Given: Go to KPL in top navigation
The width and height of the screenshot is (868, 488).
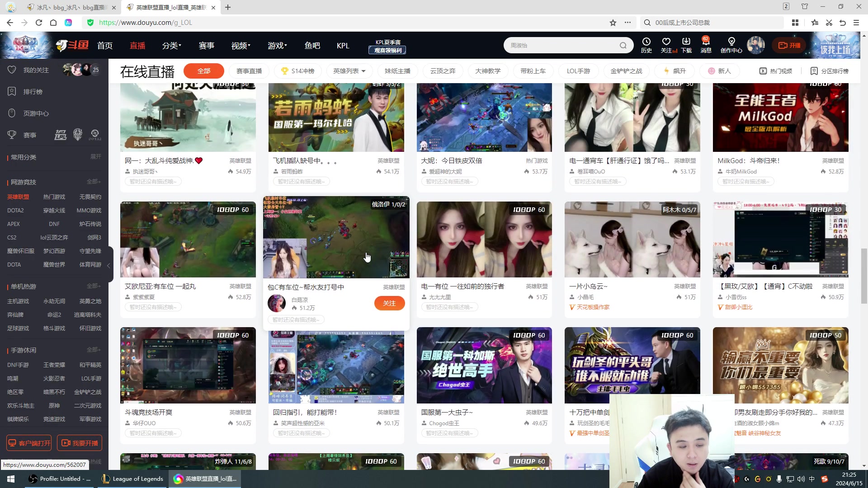Looking at the screenshot, I should pyautogui.click(x=343, y=45).
